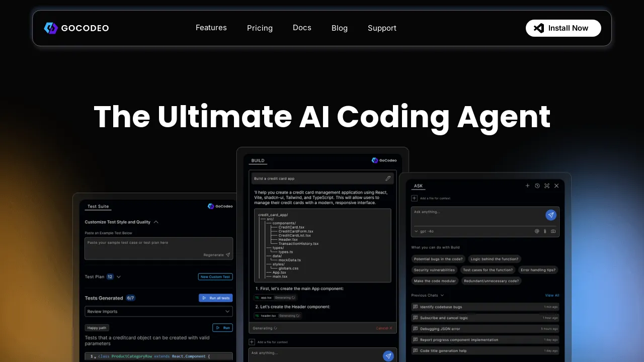Start new chat with plus icon in ASK header
The image size is (644, 362).
coord(527,186)
